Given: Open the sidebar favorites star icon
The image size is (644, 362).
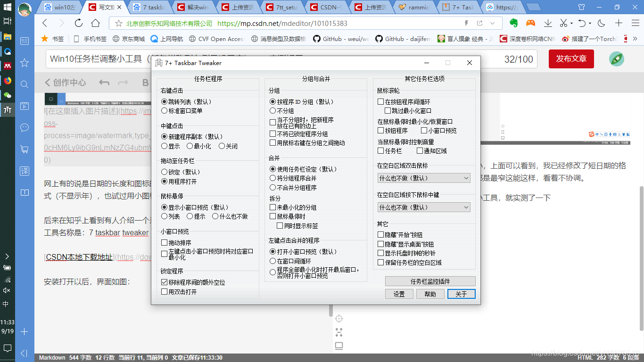Looking at the screenshot, I should click(x=25, y=63).
